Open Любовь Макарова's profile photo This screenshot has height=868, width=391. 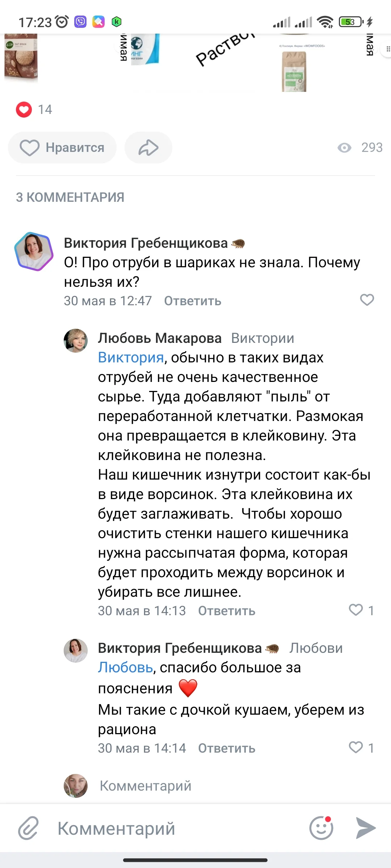(76, 340)
